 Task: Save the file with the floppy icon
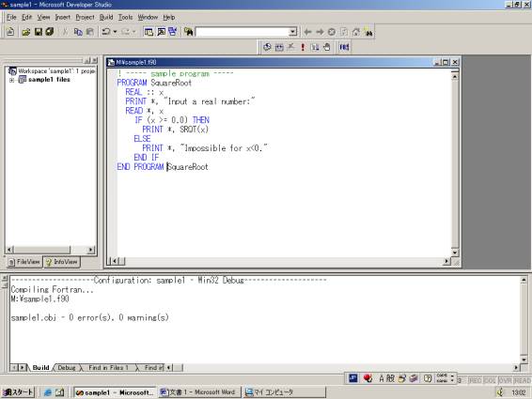pyautogui.click(x=38, y=32)
